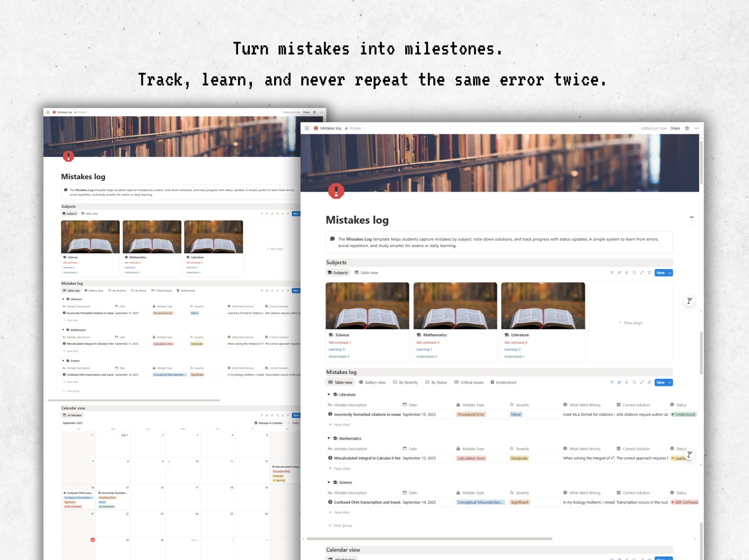Collapse the Science group in back window
The height and width of the screenshot is (560, 749).
pyautogui.click(x=63, y=360)
